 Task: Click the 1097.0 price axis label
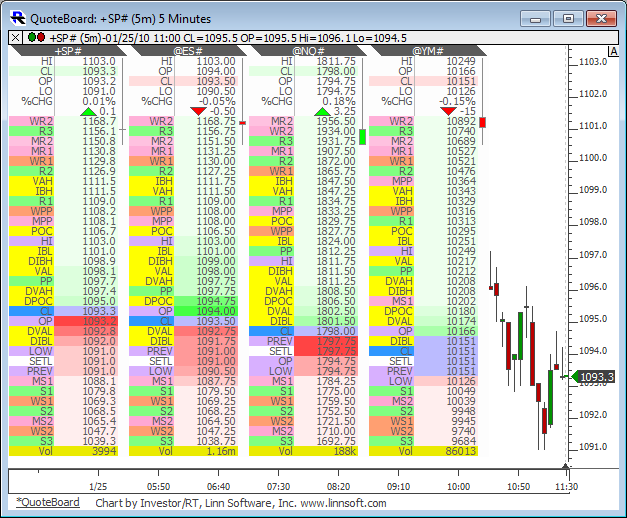coord(593,254)
